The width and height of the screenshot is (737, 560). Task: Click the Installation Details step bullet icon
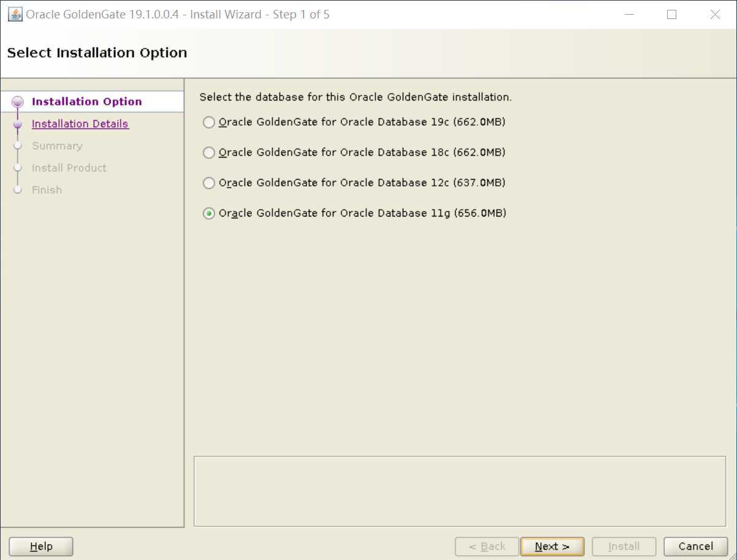[18, 124]
